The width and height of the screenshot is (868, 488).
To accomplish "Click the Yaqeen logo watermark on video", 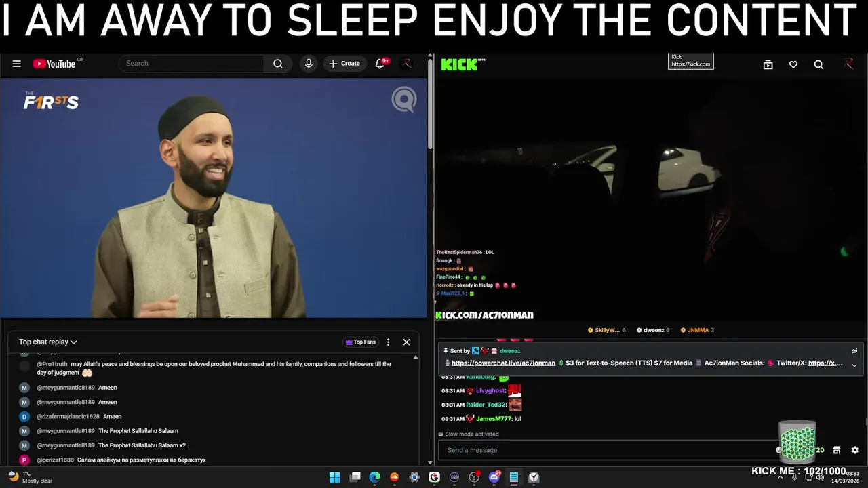I will click(404, 100).
